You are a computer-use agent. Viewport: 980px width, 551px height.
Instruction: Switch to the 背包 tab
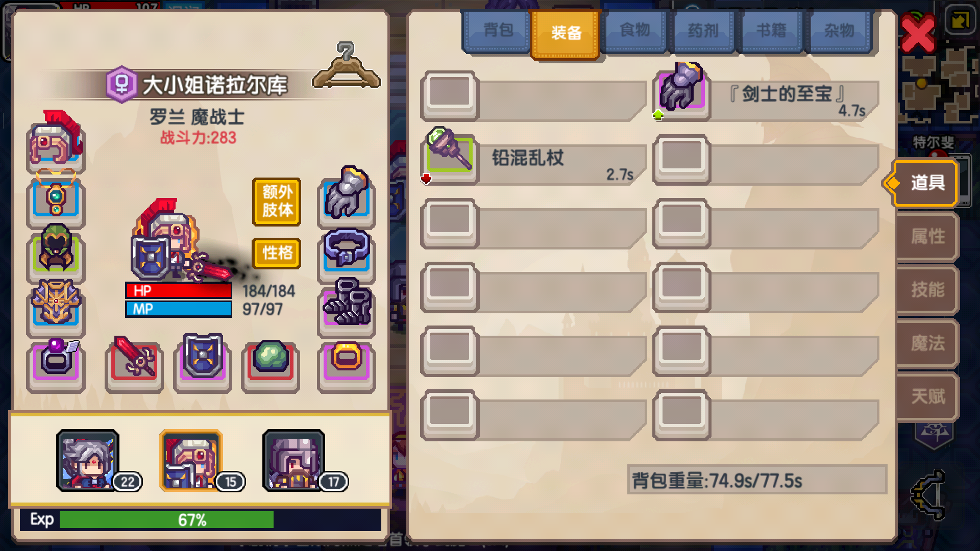point(498,30)
